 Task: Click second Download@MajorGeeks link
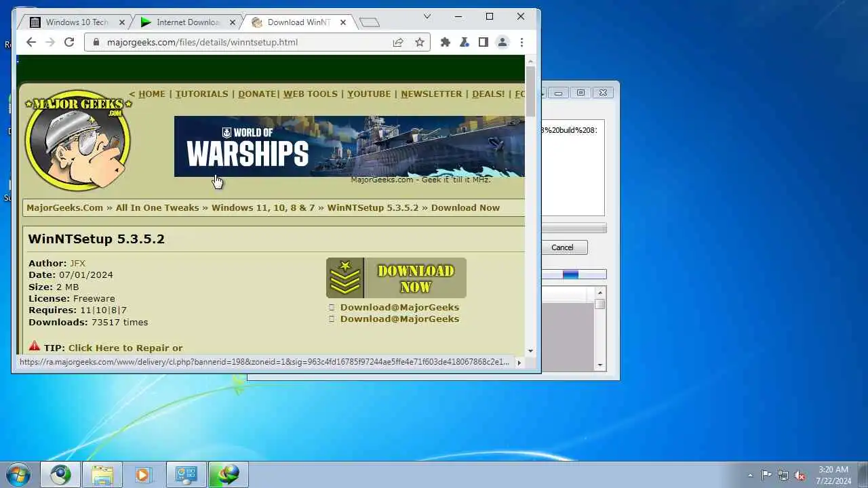click(399, 319)
